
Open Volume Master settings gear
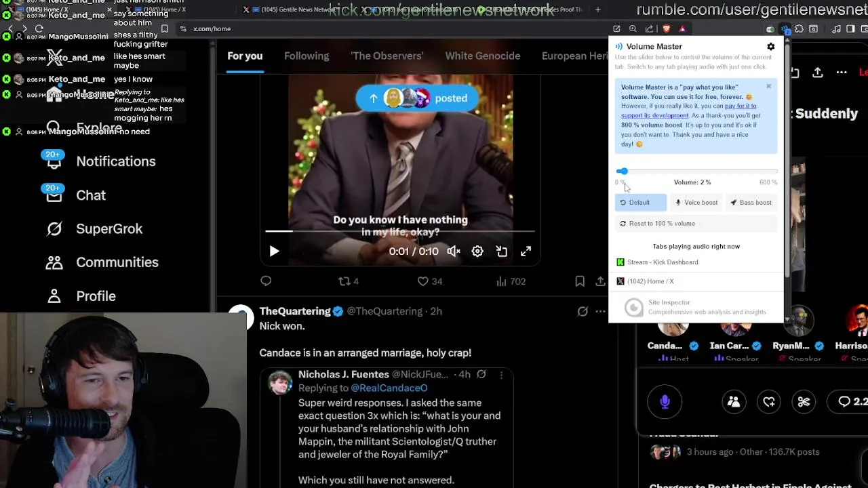(x=770, y=47)
